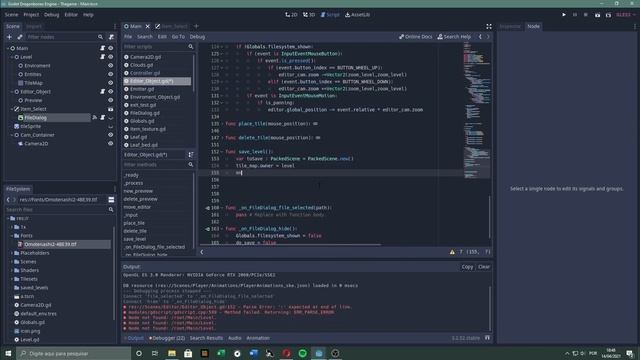Instance a child scene with link icon
Screen dimensions: 640x360
[x=19, y=37]
